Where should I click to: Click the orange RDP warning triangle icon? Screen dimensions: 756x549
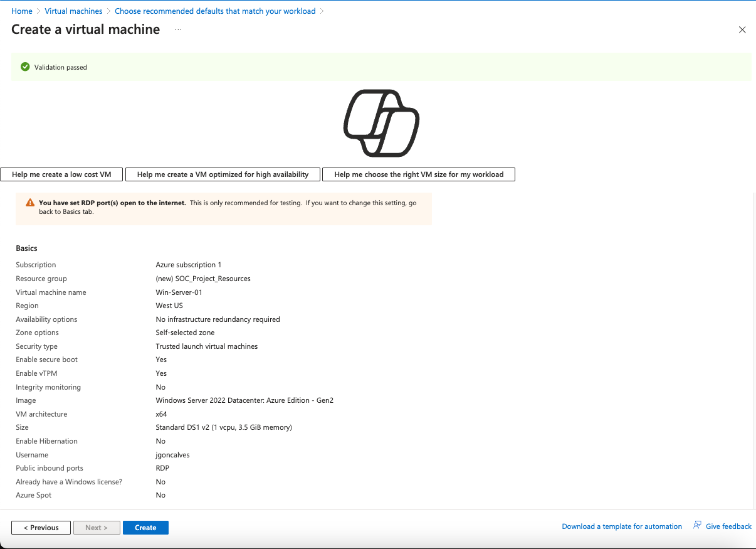click(30, 203)
